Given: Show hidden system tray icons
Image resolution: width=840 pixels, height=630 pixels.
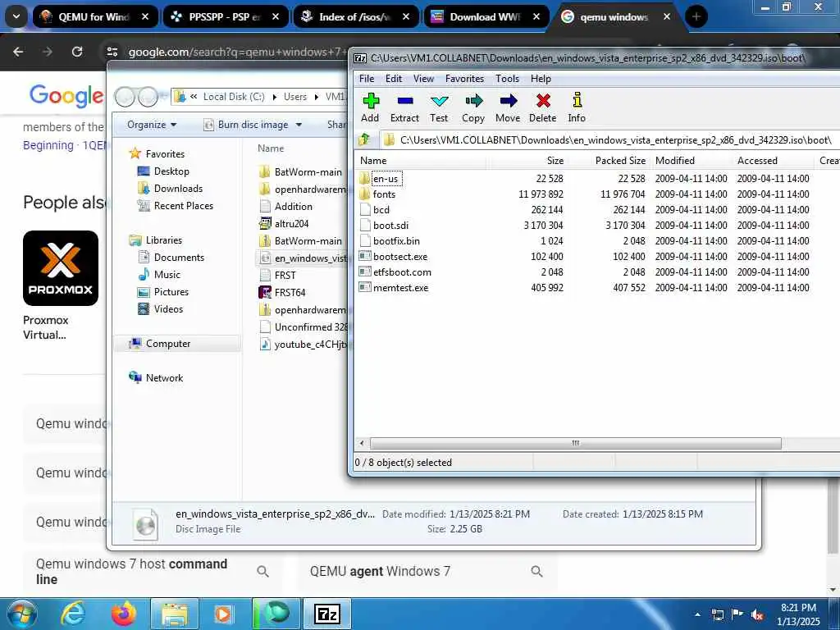Looking at the screenshot, I should pos(697,614).
